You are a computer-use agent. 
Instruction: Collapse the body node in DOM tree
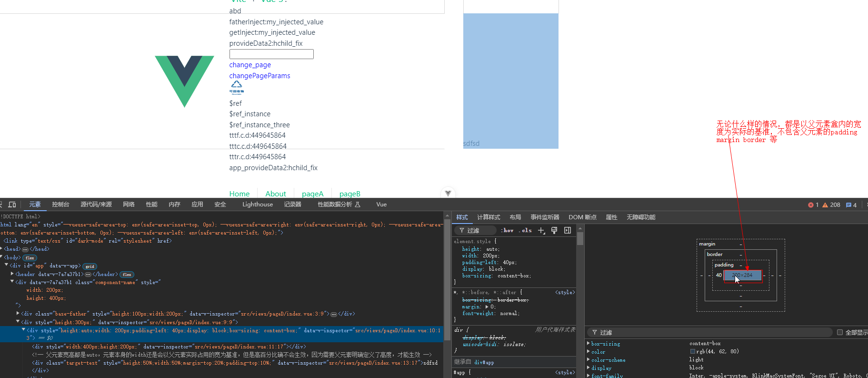pos(2,257)
